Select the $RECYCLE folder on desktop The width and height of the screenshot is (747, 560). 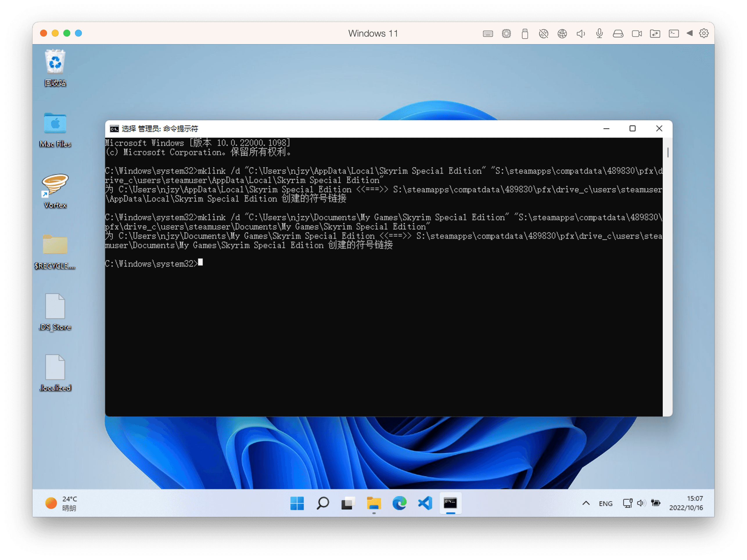click(55, 252)
